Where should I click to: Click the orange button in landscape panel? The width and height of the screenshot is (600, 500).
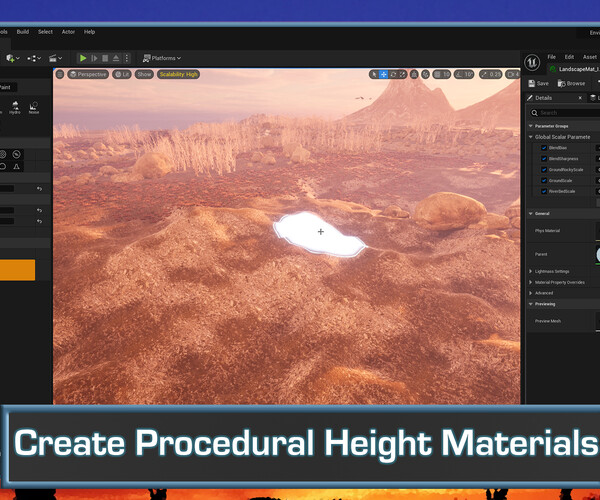(x=17, y=270)
